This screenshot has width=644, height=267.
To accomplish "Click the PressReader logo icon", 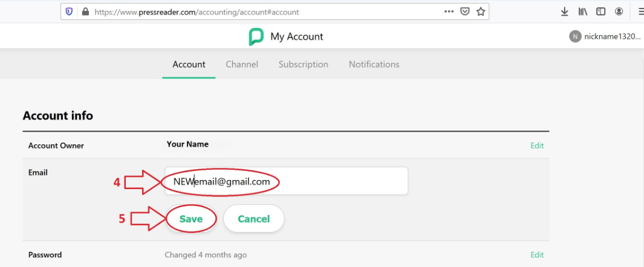I will (256, 37).
